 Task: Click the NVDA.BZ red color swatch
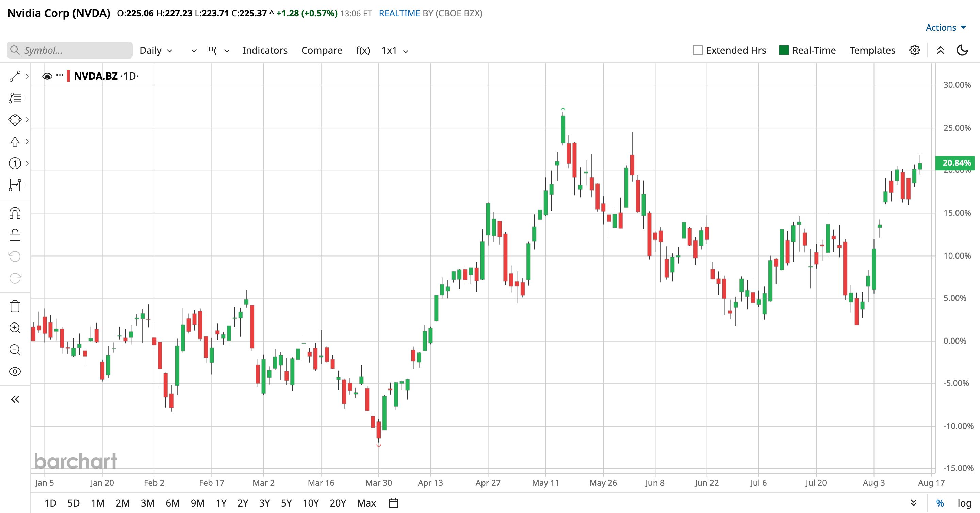pyautogui.click(x=68, y=76)
